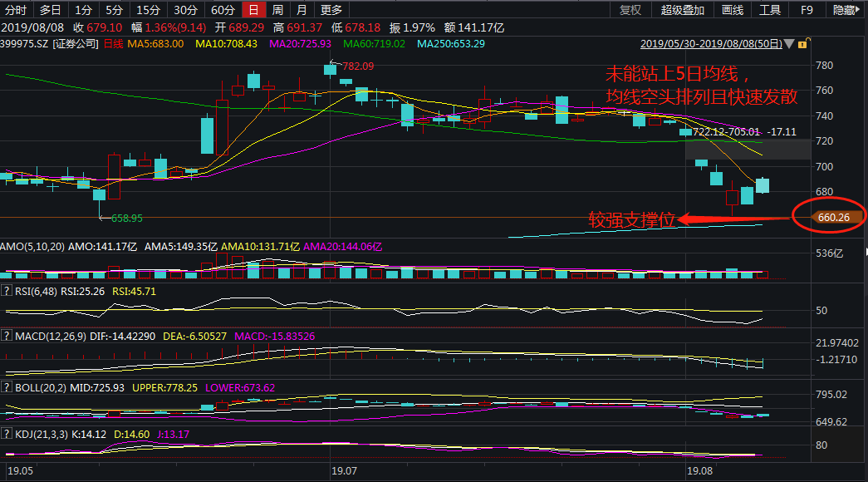Open RSI indicator help question mark
868x482 pixels.
tap(7, 291)
